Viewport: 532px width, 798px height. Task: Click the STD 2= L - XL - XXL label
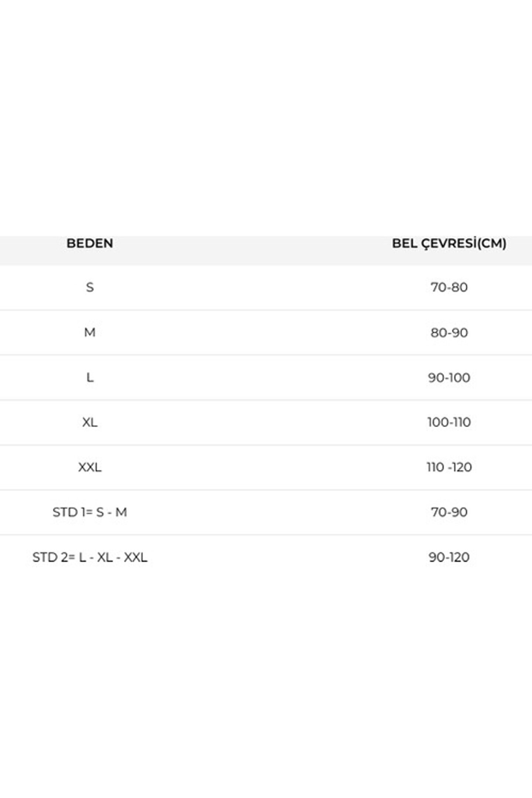point(90,557)
